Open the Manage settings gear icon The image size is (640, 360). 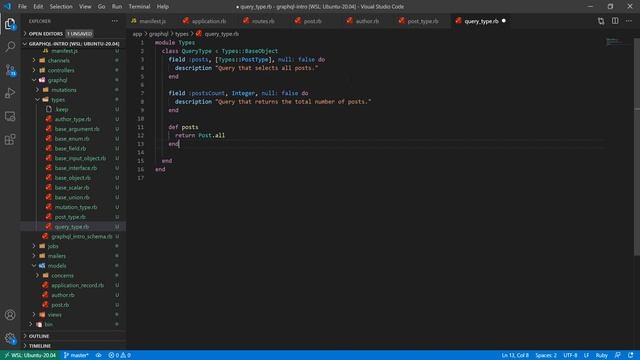[x=10, y=338]
